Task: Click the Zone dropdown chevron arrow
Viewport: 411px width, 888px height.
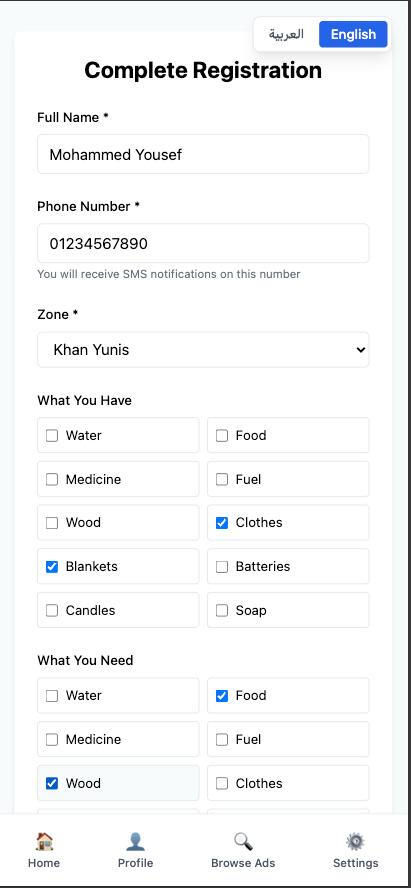Action: coord(361,350)
